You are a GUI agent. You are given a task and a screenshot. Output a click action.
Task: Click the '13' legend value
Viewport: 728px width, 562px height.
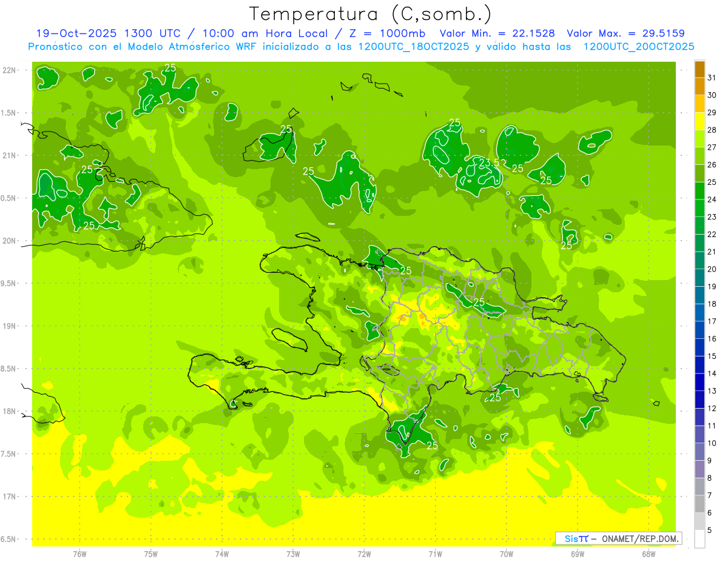pos(712,391)
